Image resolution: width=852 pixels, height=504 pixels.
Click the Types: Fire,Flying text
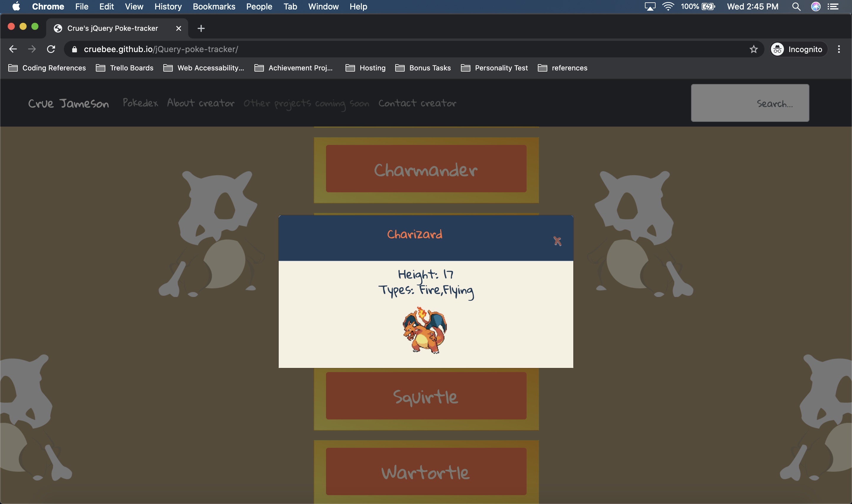click(426, 291)
